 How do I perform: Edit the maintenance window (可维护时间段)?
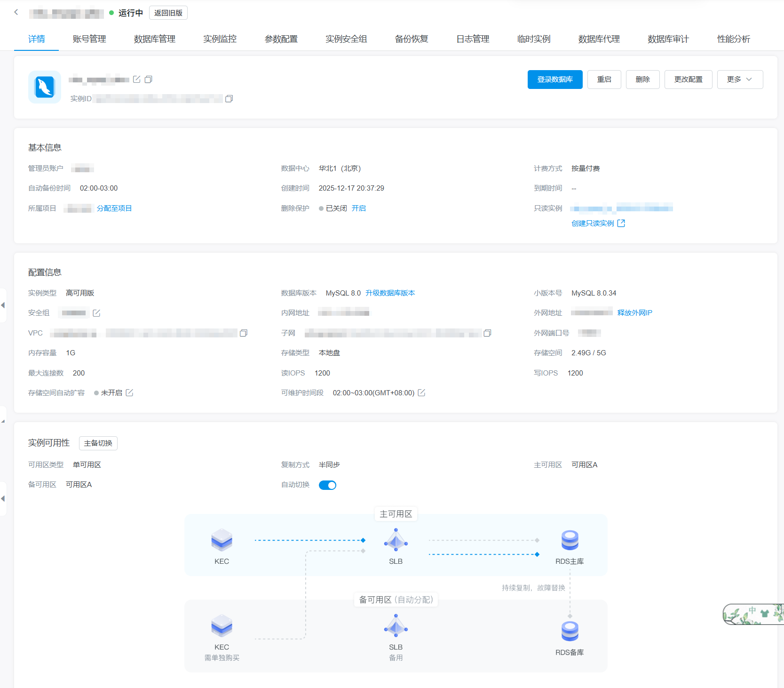click(x=421, y=393)
